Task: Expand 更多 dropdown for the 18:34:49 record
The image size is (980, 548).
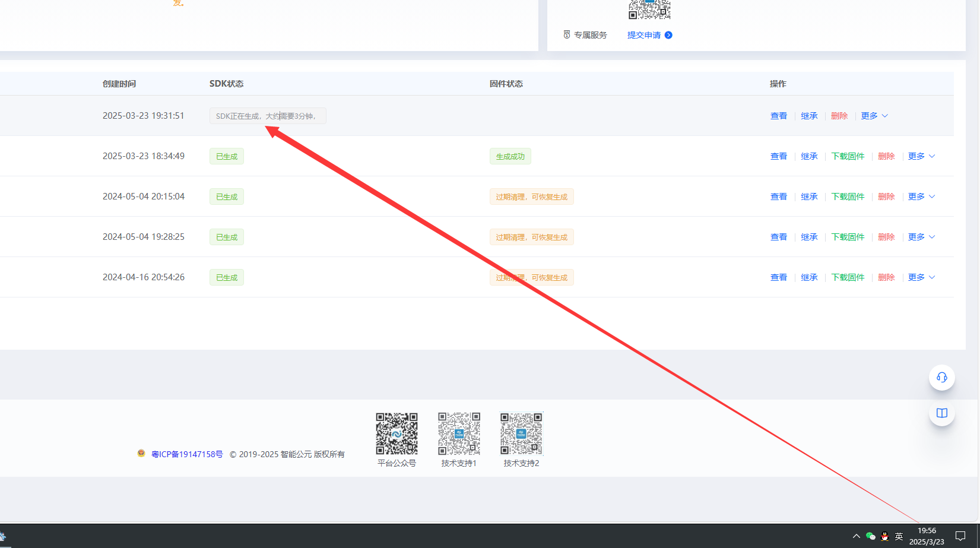Action: click(x=921, y=156)
